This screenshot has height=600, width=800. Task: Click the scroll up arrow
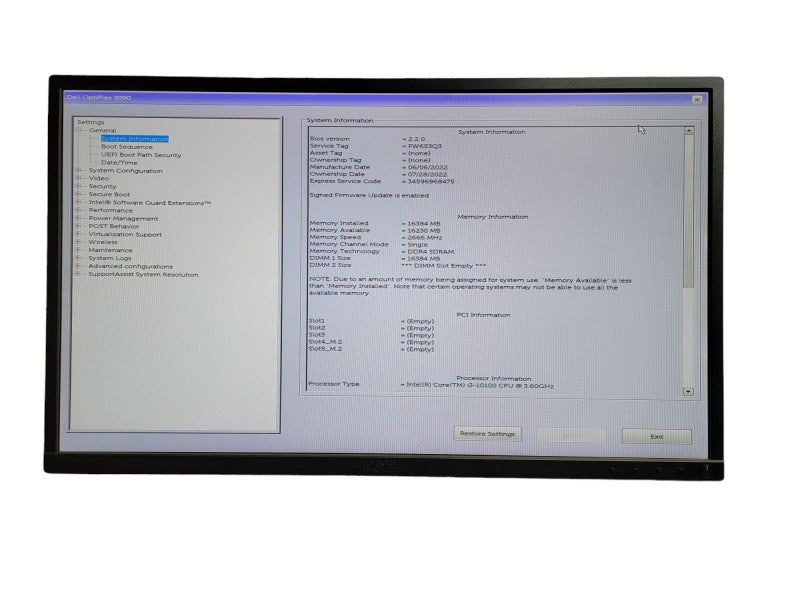click(x=689, y=131)
